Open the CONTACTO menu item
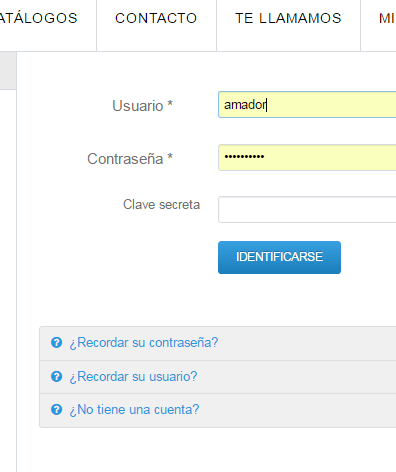 click(156, 18)
